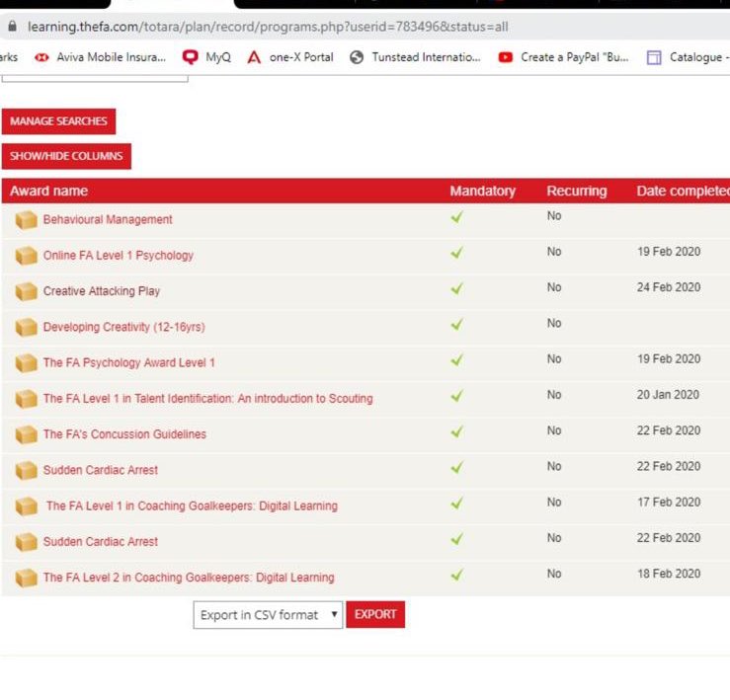Image resolution: width=730 pixels, height=700 pixels.
Task: Open the Developing Creativity (12-16yrs) link
Action: [123, 327]
